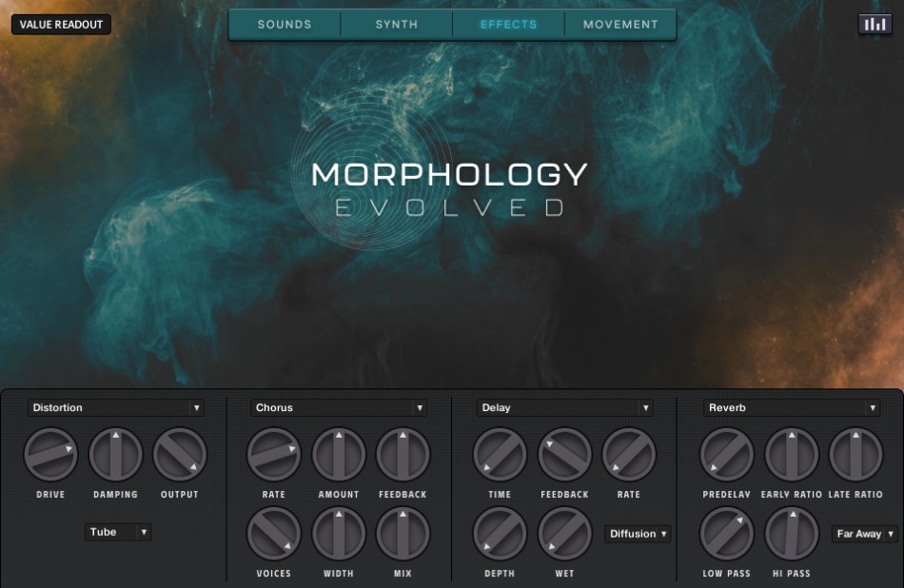
Task: Click the WET knob in Delay section
Action: pos(564,534)
